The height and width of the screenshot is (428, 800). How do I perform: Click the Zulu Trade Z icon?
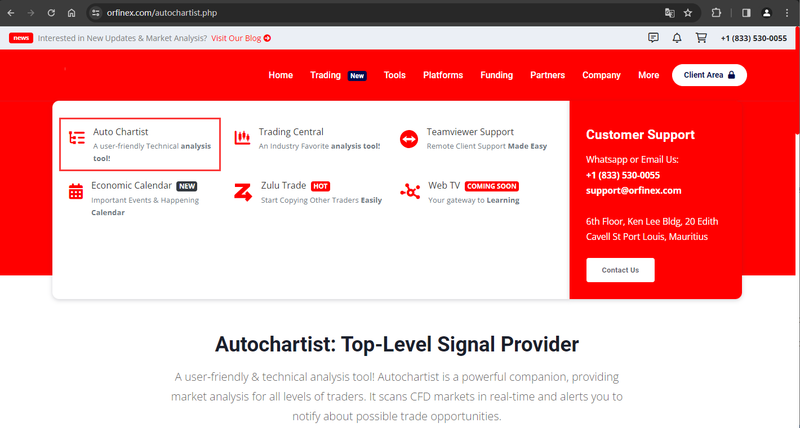[243, 192]
